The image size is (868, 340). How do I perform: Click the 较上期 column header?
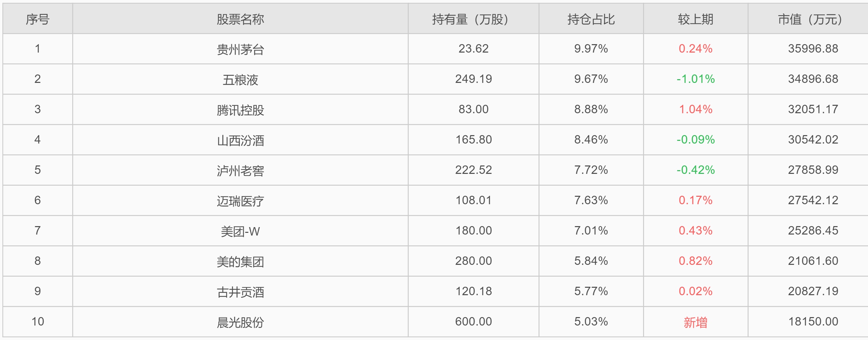pyautogui.click(x=695, y=20)
